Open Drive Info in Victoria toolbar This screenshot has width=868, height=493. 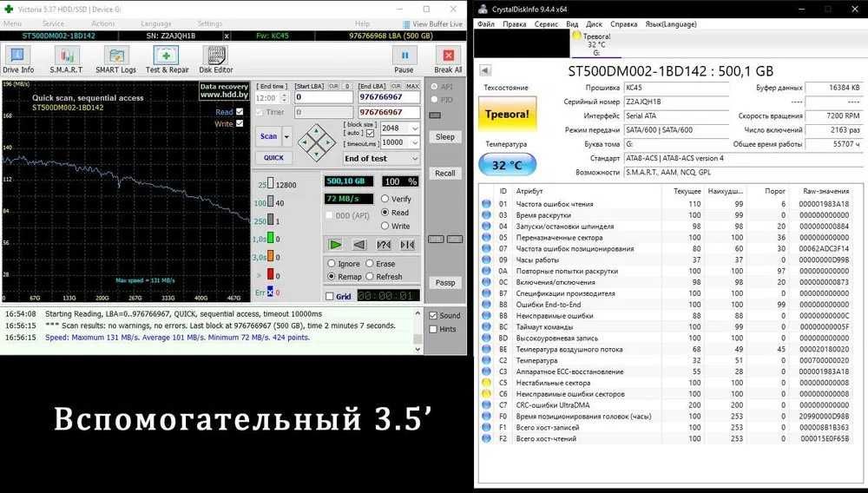(17, 60)
